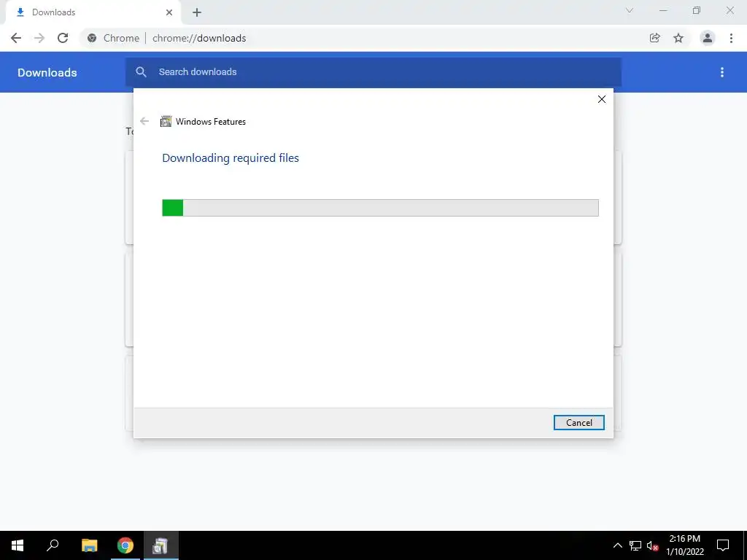Close the Downloads tab
Image resolution: width=747 pixels, height=560 pixels.
pyautogui.click(x=169, y=12)
